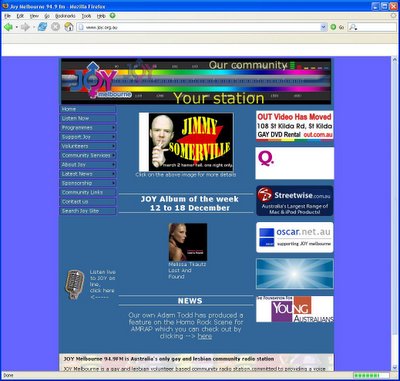The width and height of the screenshot is (400, 381).
Task: Click the search engine magnifier icon
Action: pos(353,27)
